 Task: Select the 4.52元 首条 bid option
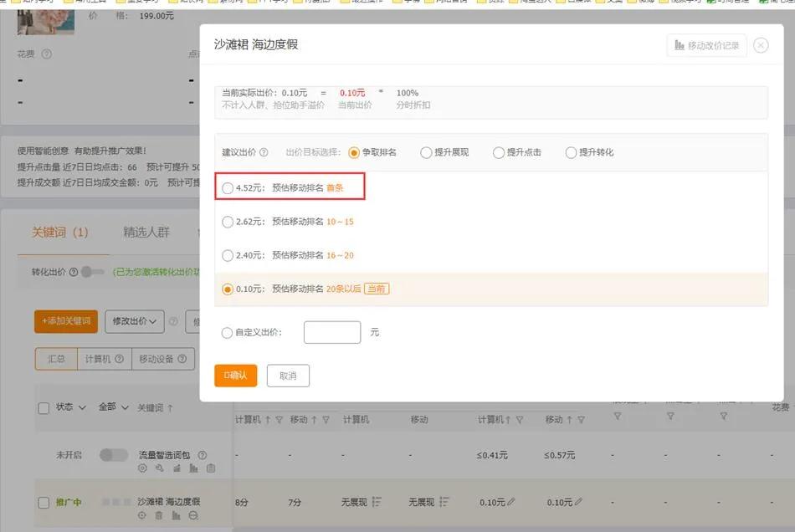coord(227,188)
